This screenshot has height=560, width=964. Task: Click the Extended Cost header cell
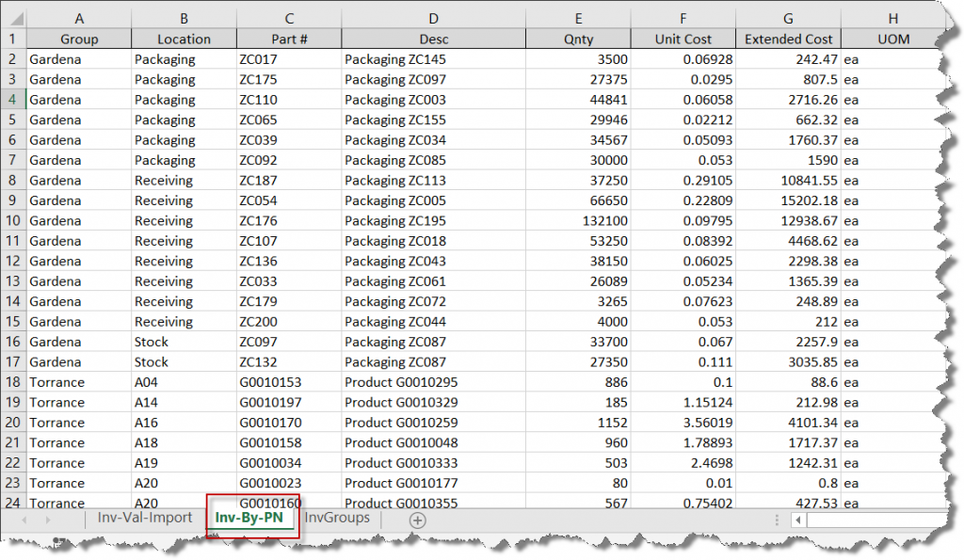point(788,40)
